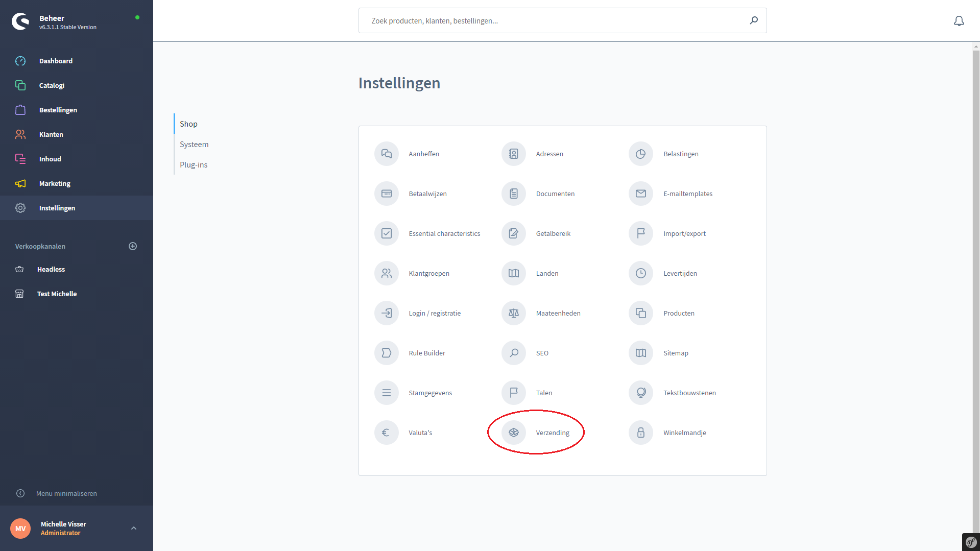Screen dimensions: 980x551
Task: Select the E-mailtemplates envelope icon
Action: pos(640,194)
